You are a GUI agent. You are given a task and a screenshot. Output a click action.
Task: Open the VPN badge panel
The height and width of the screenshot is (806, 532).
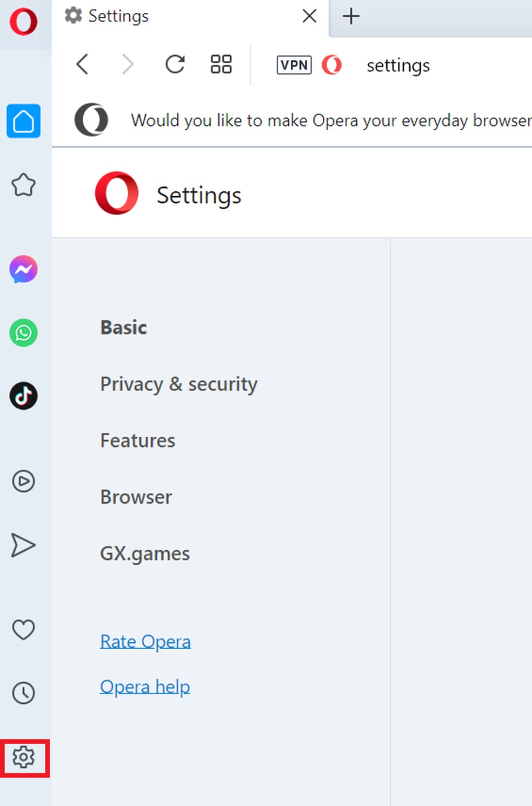pos(294,65)
